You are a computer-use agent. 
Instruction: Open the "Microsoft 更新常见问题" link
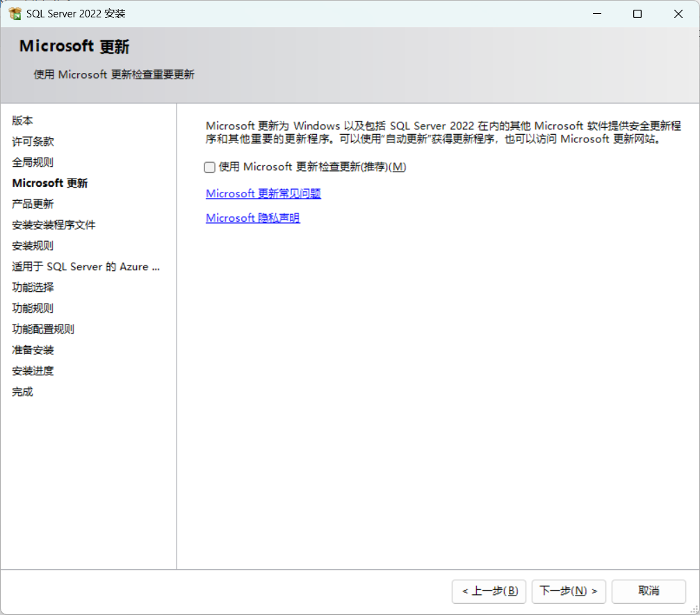coord(263,193)
